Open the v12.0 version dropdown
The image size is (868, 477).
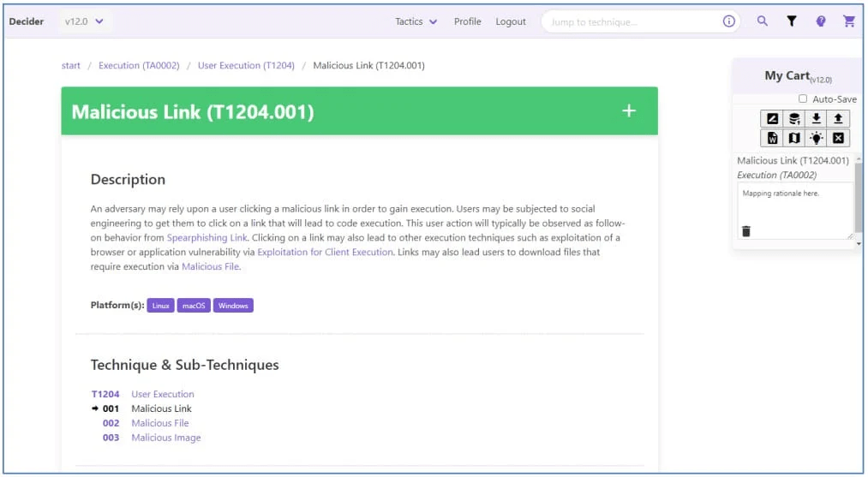coord(84,21)
